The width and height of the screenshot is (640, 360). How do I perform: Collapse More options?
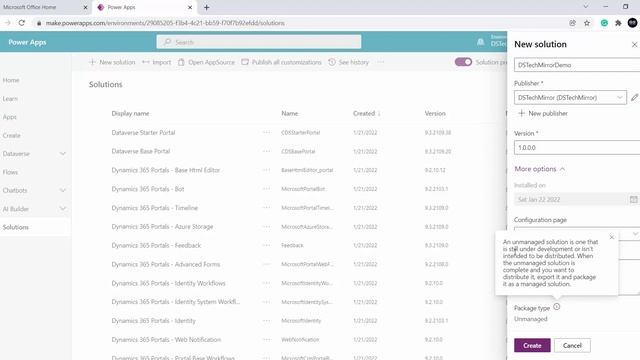click(x=540, y=169)
